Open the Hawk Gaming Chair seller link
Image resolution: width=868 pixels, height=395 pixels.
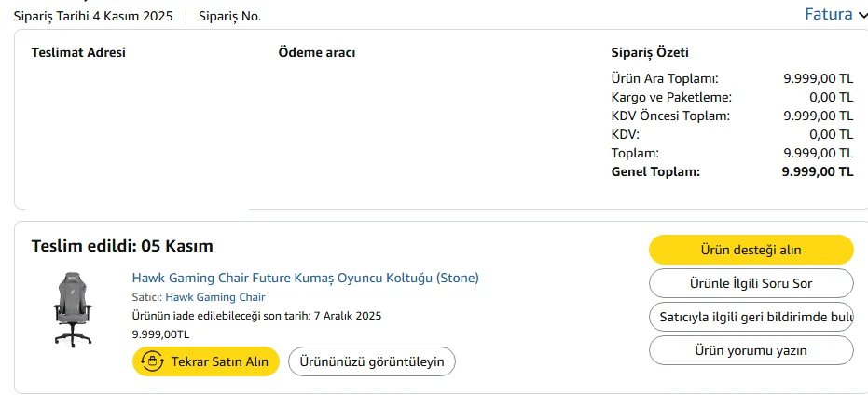[x=215, y=297]
